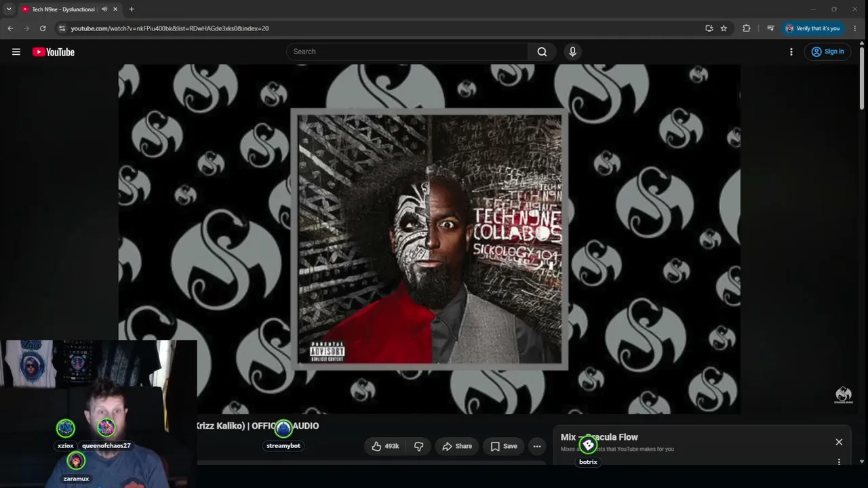
Task: Open the YouTube guide hamburger menu
Action: tap(16, 52)
